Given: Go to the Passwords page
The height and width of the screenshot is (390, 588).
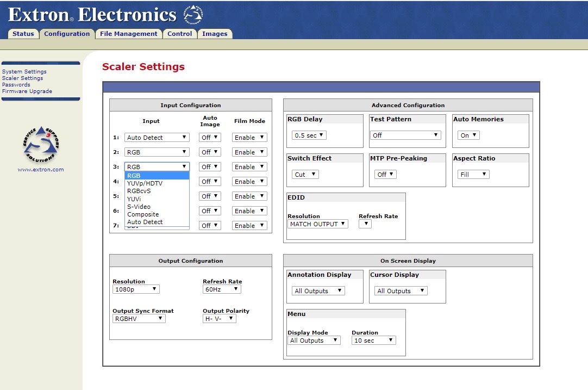Looking at the screenshot, I should (x=16, y=84).
